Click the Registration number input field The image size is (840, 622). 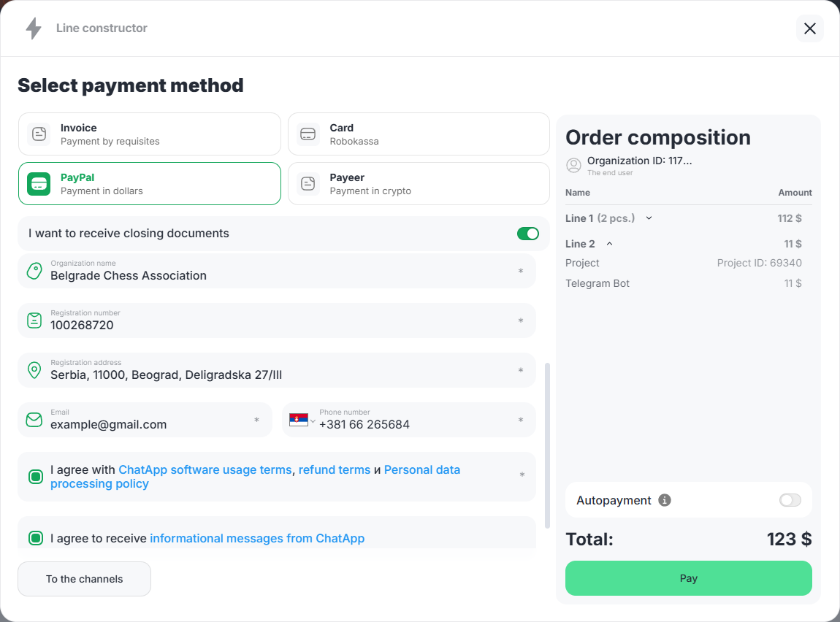pyautogui.click(x=278, y=325)
